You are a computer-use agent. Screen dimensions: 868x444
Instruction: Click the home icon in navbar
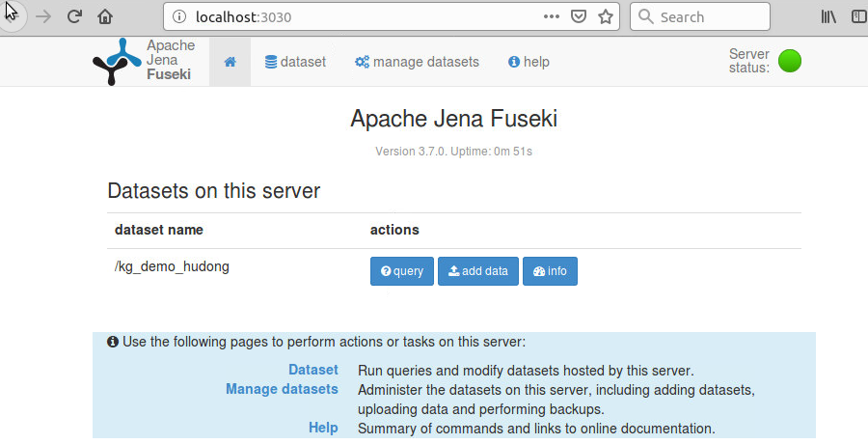click(x=230, y=62)
